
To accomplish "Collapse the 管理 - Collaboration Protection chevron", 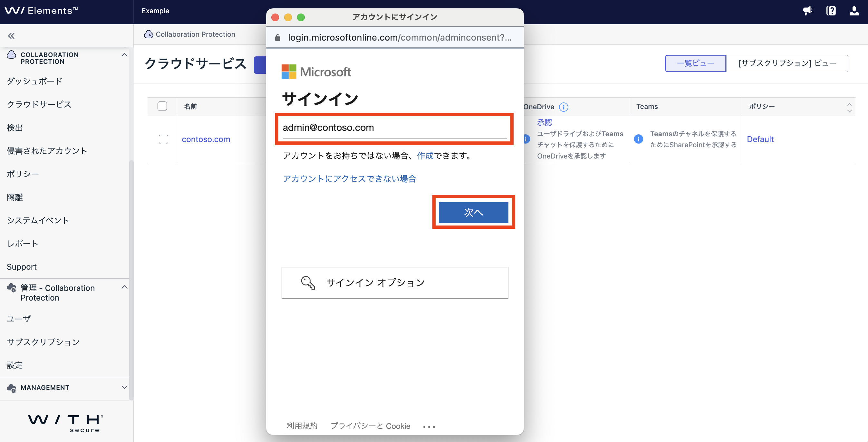I will tap(124, 287).
